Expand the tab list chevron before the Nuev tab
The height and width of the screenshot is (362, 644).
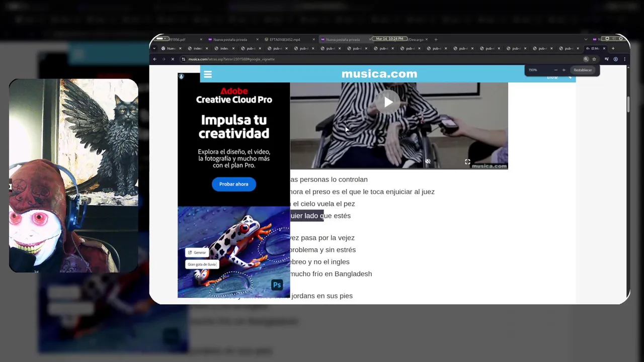pos(154,48)
